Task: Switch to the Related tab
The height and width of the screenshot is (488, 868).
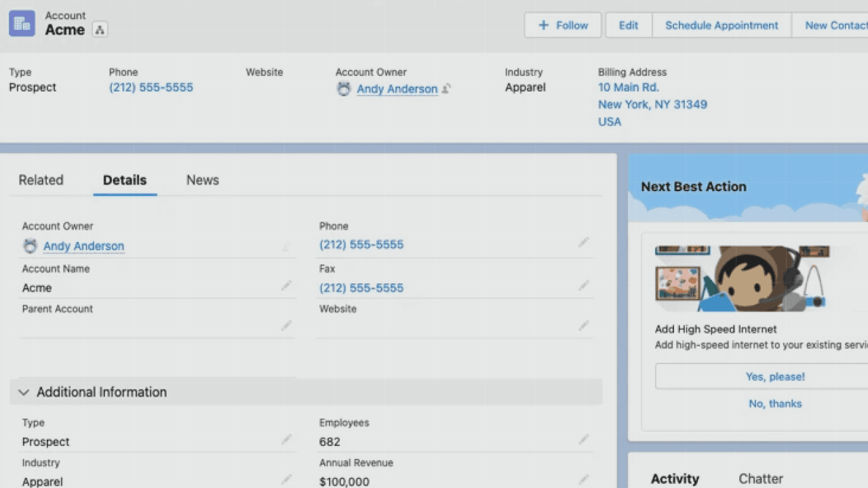Action: (41, 180)
